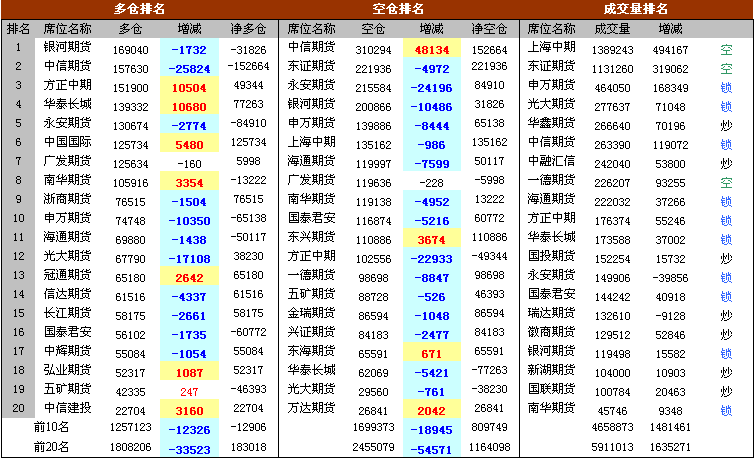Screen dimensions: 755x458
Task: Select the volume value 1389243
Action: (612, 50)
